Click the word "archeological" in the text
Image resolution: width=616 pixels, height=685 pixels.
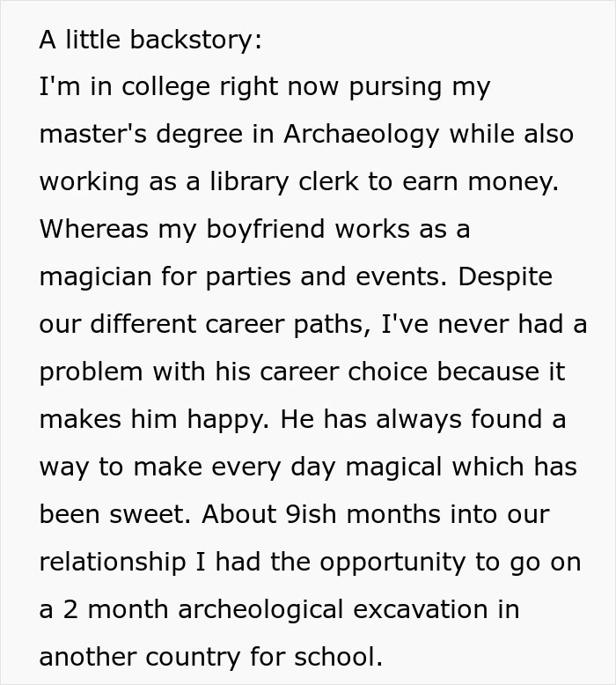pyautogui.click(x=260, y=610)
